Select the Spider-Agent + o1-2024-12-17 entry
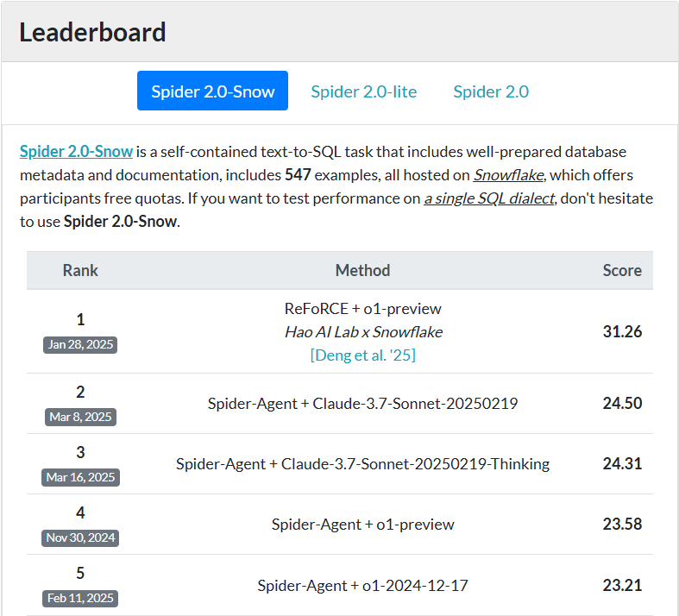 tap(362, 585)
